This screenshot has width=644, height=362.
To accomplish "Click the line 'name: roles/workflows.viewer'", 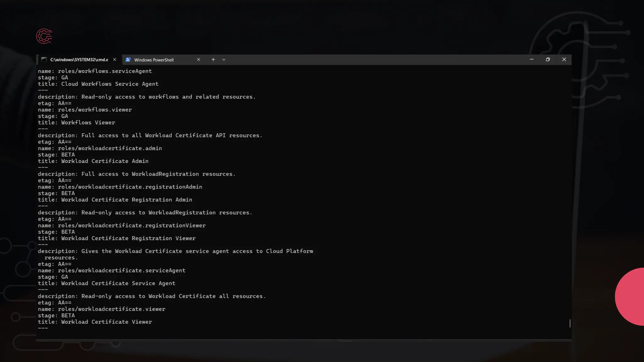I will 85,110.
